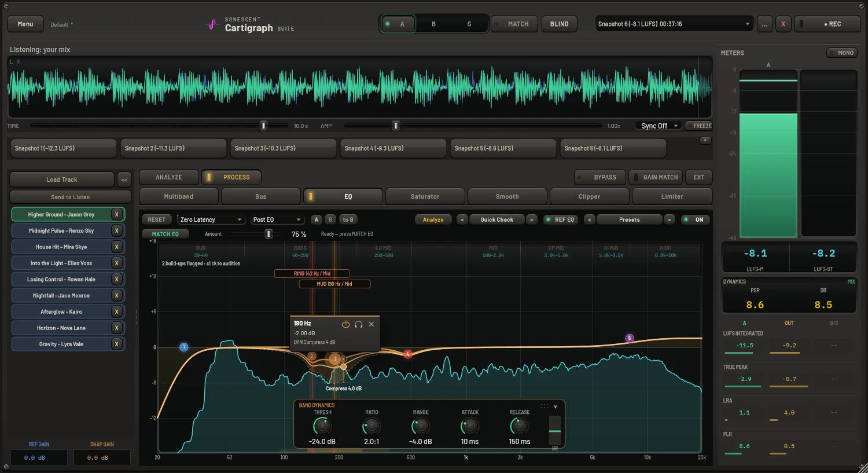Viewport: 868px width, 473px height.
Task: Collapse the track panel with << button
Action: (x=124, y=179)
